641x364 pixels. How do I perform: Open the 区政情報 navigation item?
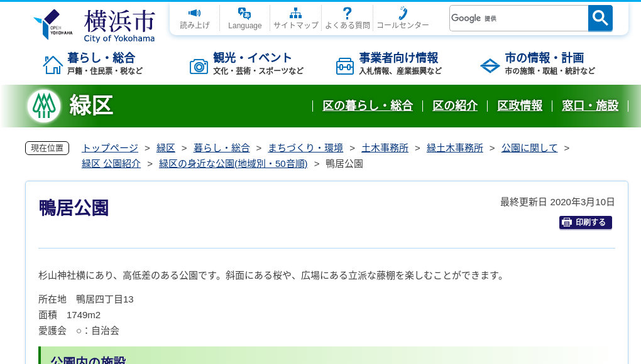click(x=520, y=106)
